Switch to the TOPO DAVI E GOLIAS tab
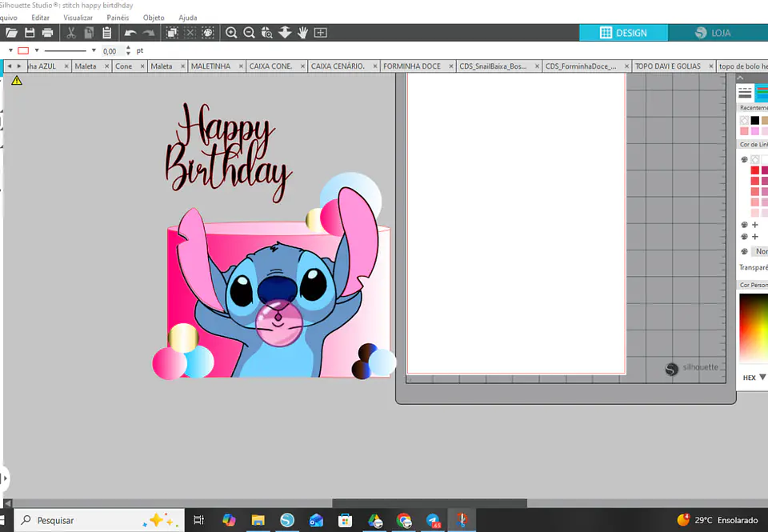The image size is (768, 532). tap(667, 66)
